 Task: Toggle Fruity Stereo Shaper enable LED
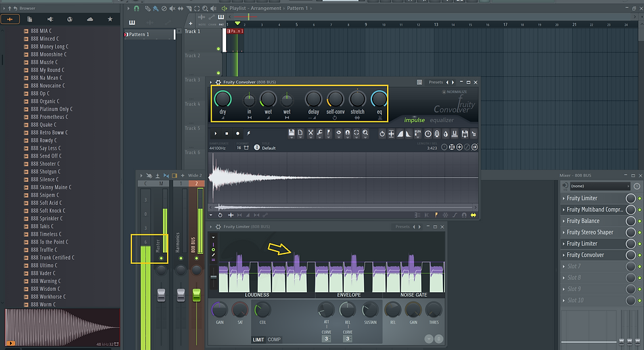click(639, 232)
